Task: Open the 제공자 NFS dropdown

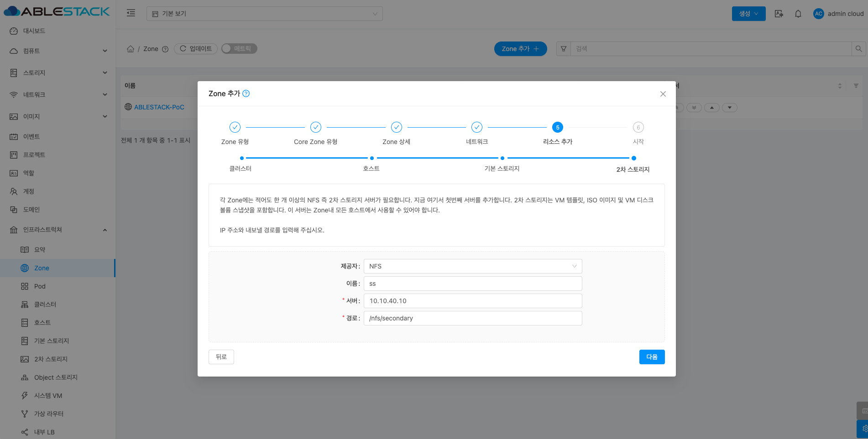Action: click(x=473, y=266)
